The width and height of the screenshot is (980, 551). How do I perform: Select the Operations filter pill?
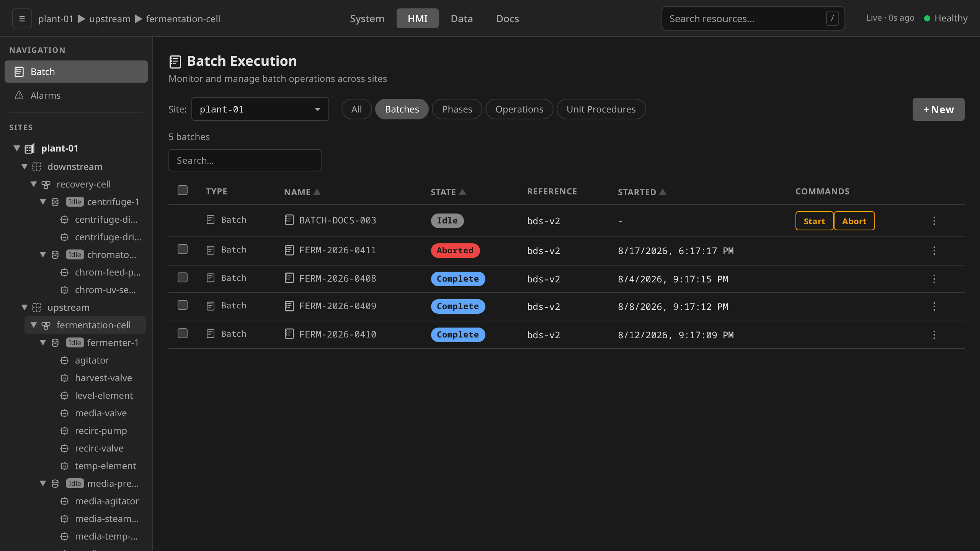(519, 109)
